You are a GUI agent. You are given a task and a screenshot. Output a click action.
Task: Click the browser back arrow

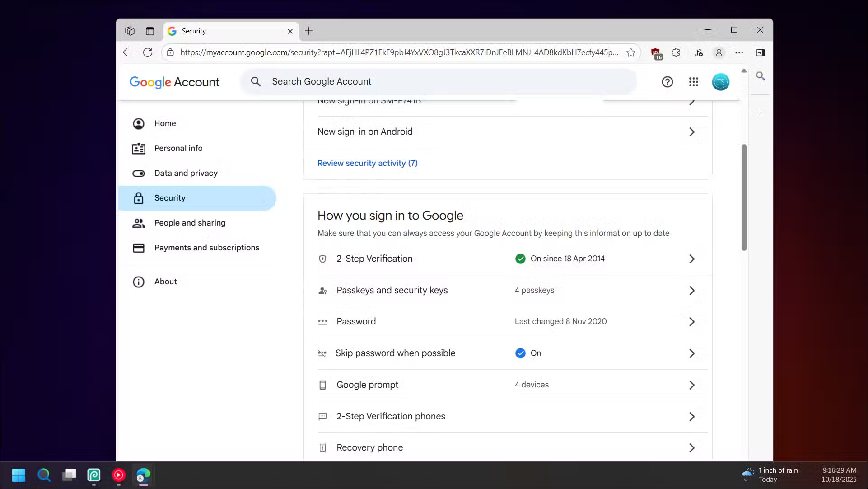pos(127,52)
